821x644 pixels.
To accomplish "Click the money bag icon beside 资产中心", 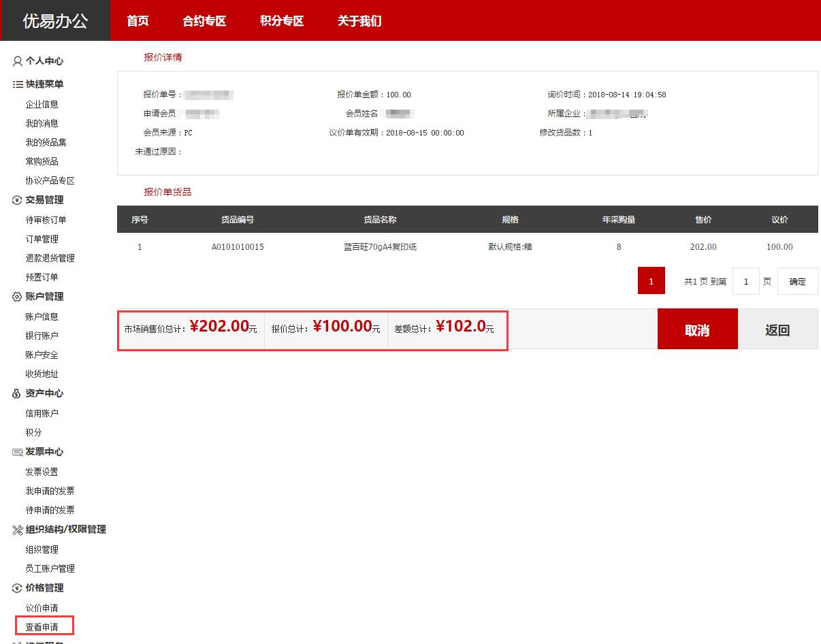I will [x=18, y=393].
